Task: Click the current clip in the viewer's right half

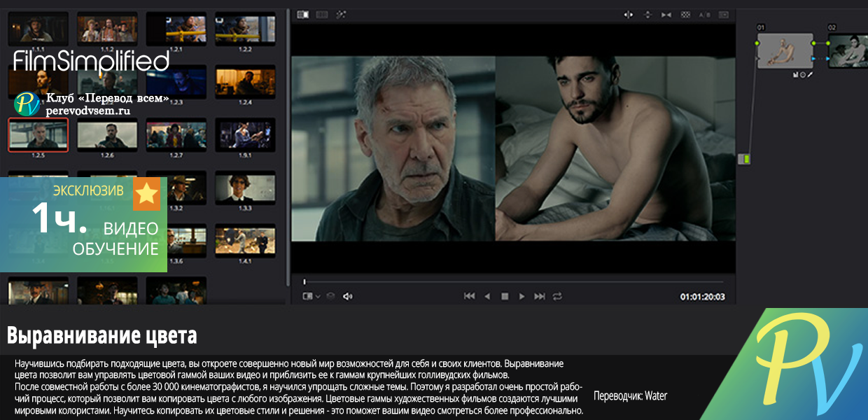Action: [615, 148]
